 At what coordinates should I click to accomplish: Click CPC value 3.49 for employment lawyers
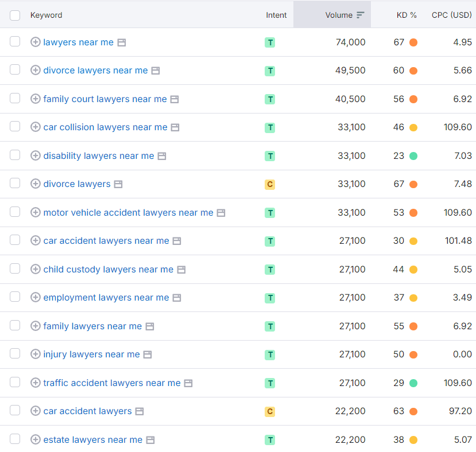(462, 297)
